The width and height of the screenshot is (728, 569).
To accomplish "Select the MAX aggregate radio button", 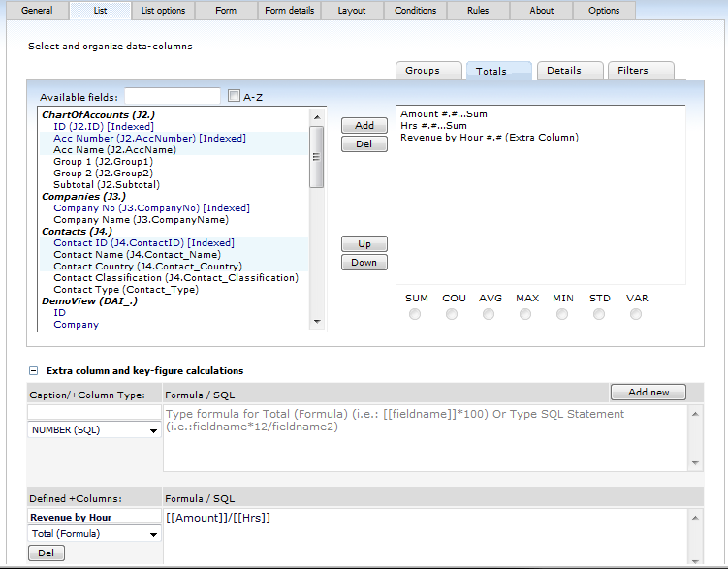I will (x=525, y=314).
